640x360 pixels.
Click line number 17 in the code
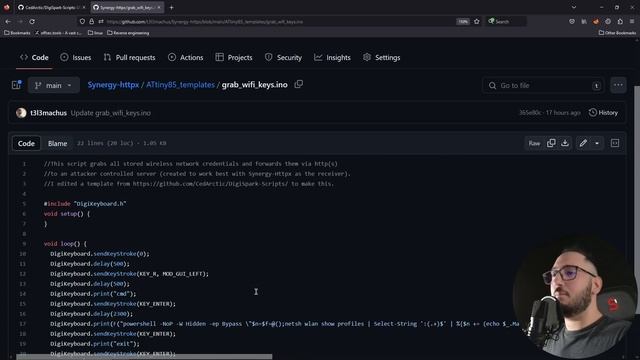(23, 324)
